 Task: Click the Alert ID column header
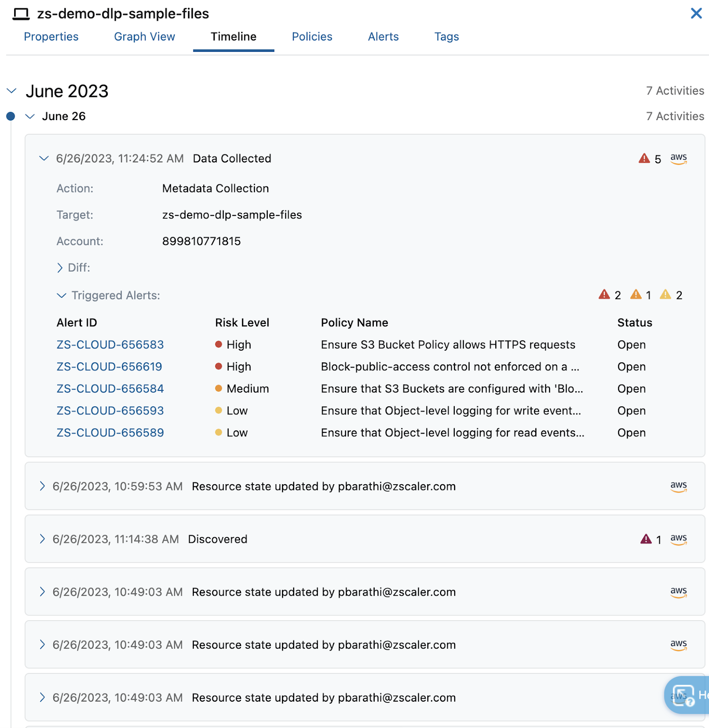click(x=77, y=323)
